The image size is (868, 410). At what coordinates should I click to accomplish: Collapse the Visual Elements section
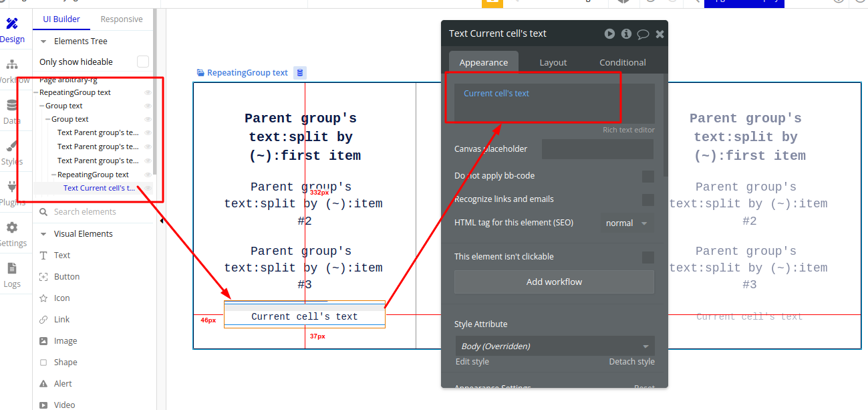[43, 234]
